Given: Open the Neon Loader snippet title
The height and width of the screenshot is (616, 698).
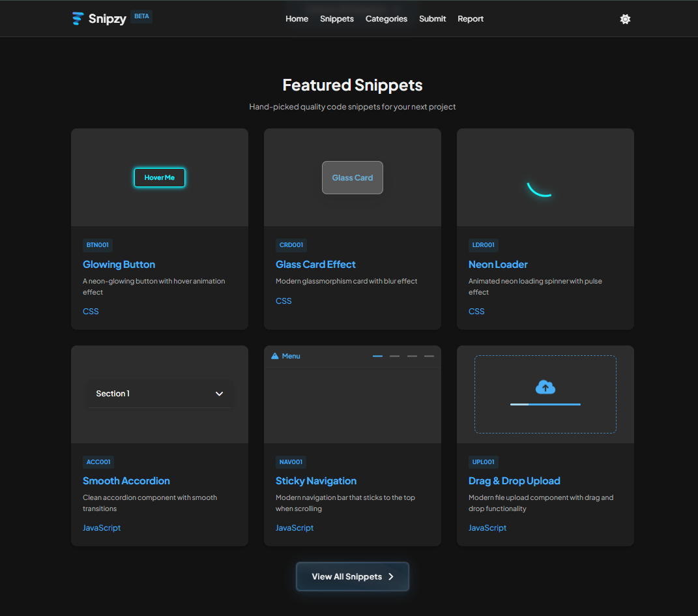Looking at the screenshot, I should 498,265.
